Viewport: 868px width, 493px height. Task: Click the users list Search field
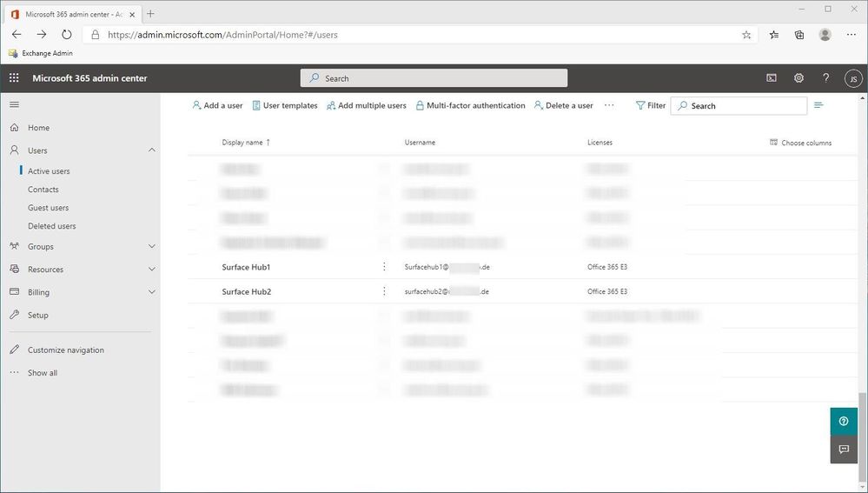point(739,106)
